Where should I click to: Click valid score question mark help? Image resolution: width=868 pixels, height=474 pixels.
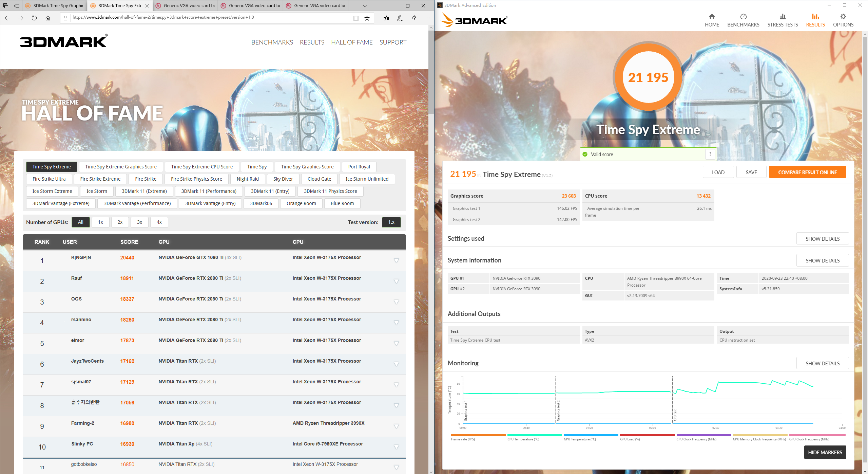[710, 154]
